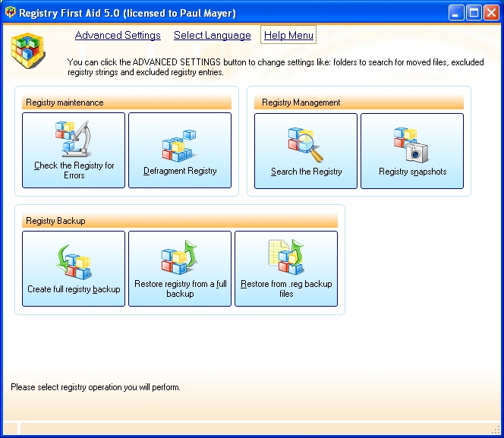Select the Defragment Registry cubes icon

click(x=180, y=146)
